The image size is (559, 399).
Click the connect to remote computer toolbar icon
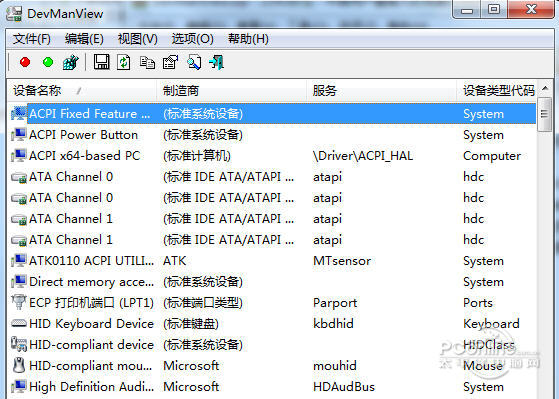click(x=71, y=62)
